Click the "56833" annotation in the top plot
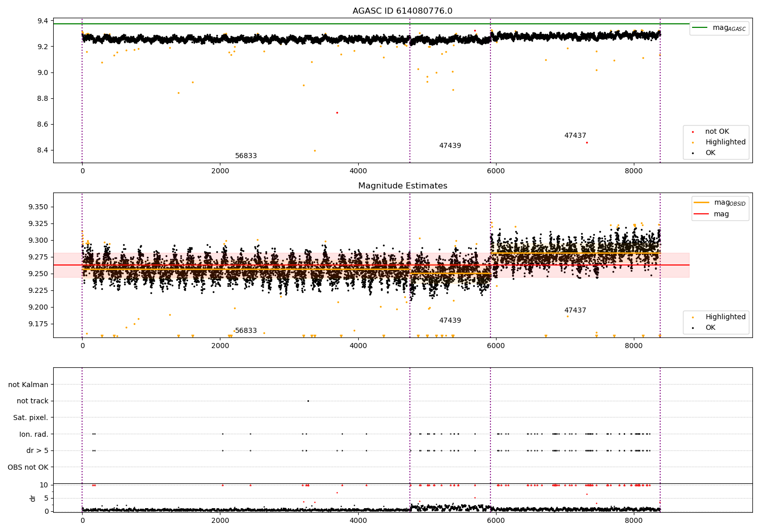Screen dimensions: 760x532 (246, 156)
